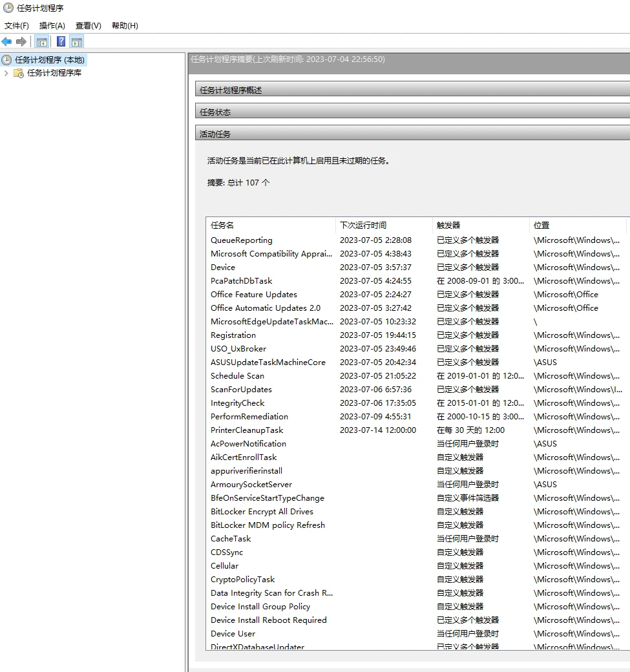Screen dimensions: 630x672
Task: Toggle the show/hide console tree icon
Action: tap(42, 41)
